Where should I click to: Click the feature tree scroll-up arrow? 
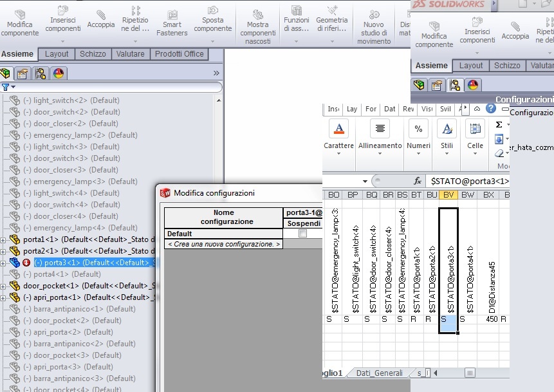pos(219,100)
